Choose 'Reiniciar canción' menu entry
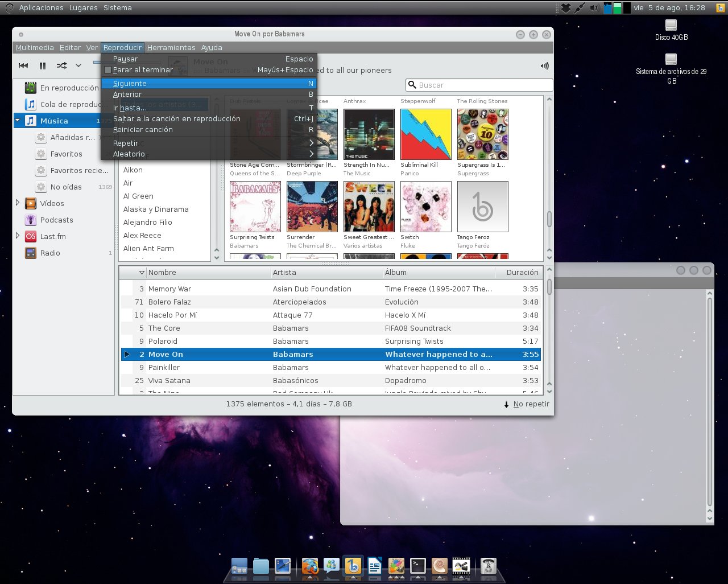728x584 pixels. point(209,129)
